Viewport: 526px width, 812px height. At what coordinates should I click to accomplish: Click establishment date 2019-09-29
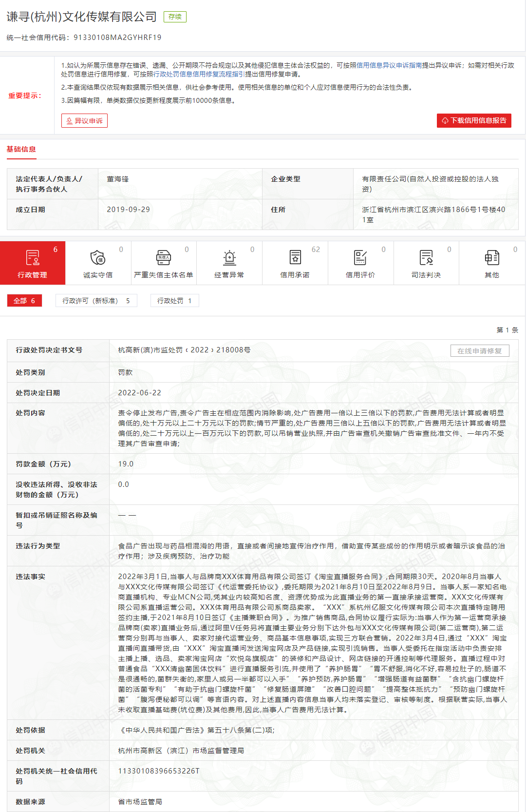click(x=129, y=210)
